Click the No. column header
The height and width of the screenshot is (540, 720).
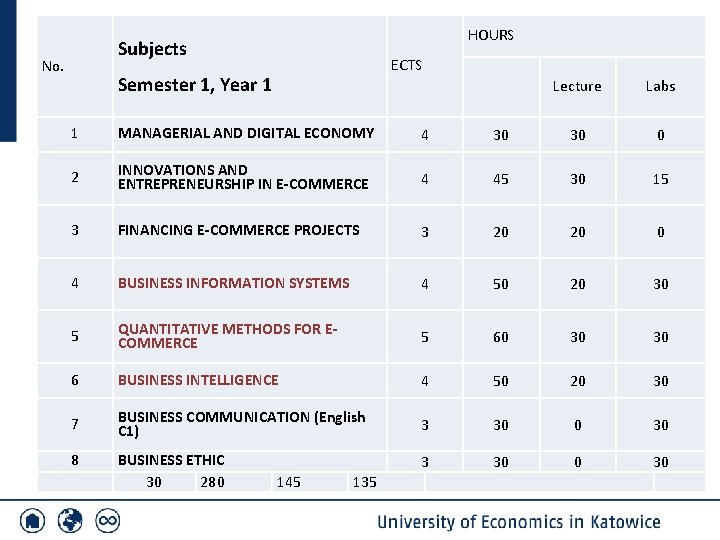53,66
